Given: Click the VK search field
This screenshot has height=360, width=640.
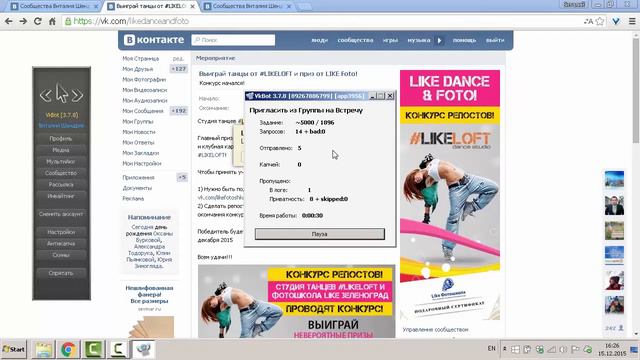Looking at the screenshot, I should (233, 40).
